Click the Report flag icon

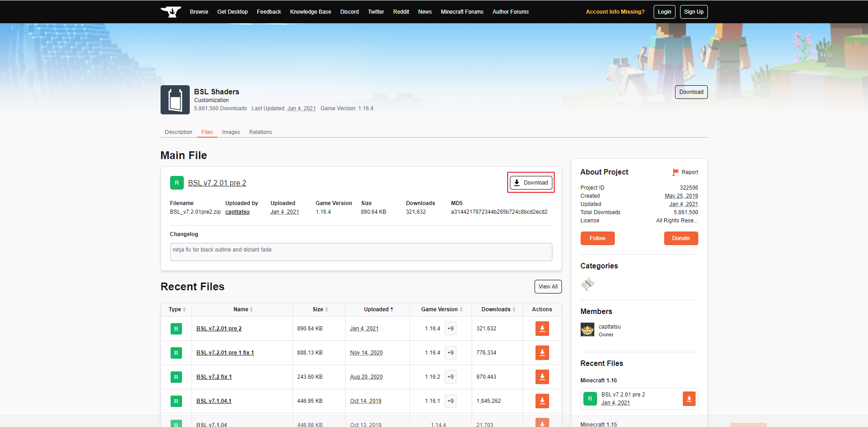click(676, 172)
